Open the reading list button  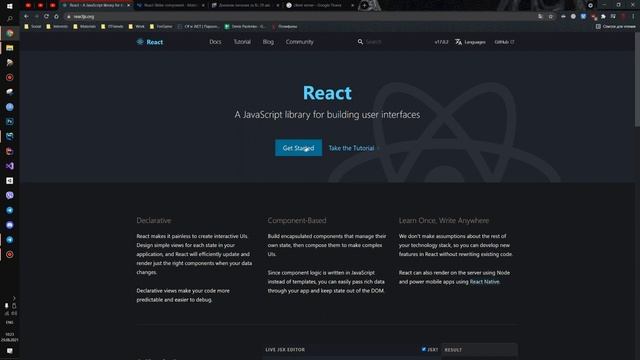[x=615, y=26]
